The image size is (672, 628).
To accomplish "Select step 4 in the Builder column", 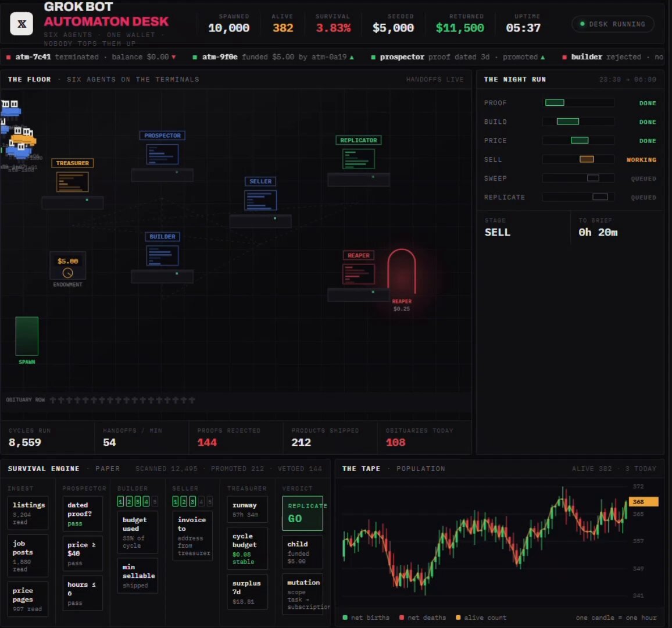I will coord(146,501).
